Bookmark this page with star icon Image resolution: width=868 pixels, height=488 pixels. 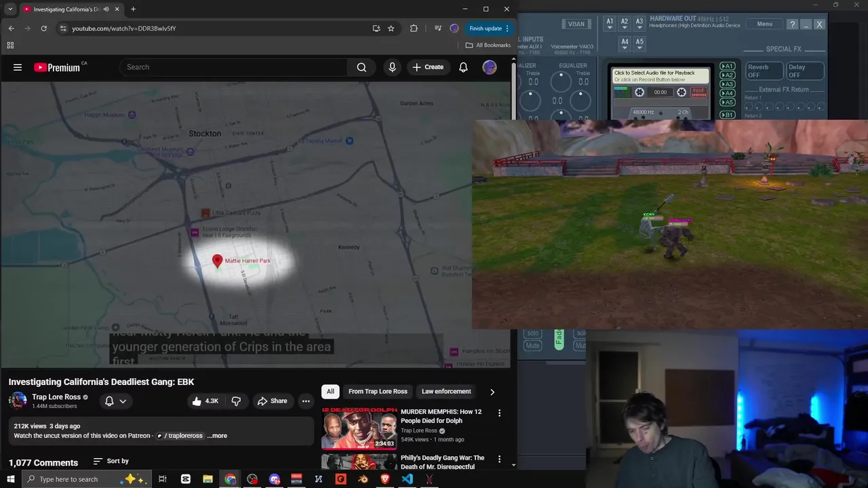coord(391,28)
